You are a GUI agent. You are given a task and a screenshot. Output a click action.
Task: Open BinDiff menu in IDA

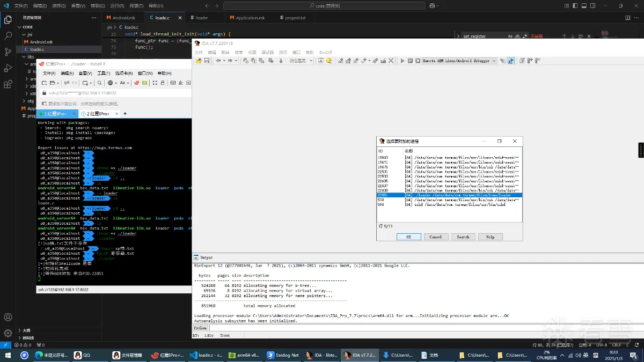point(326,53)
